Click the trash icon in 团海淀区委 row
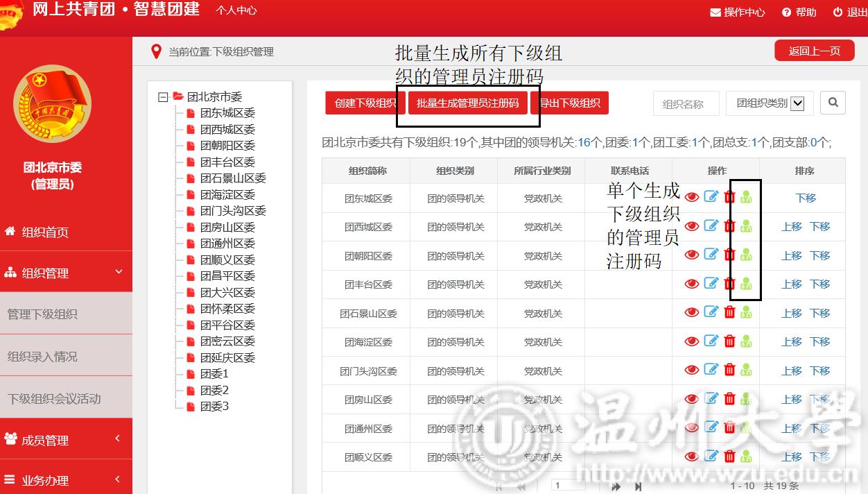Screen dimensions: 868x494 point(729,341)
